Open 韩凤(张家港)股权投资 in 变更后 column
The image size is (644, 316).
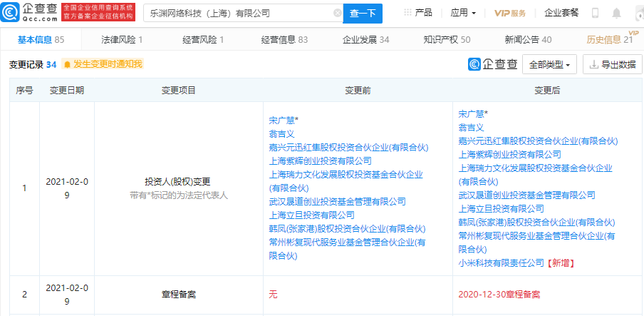click(x=536, y=222)
